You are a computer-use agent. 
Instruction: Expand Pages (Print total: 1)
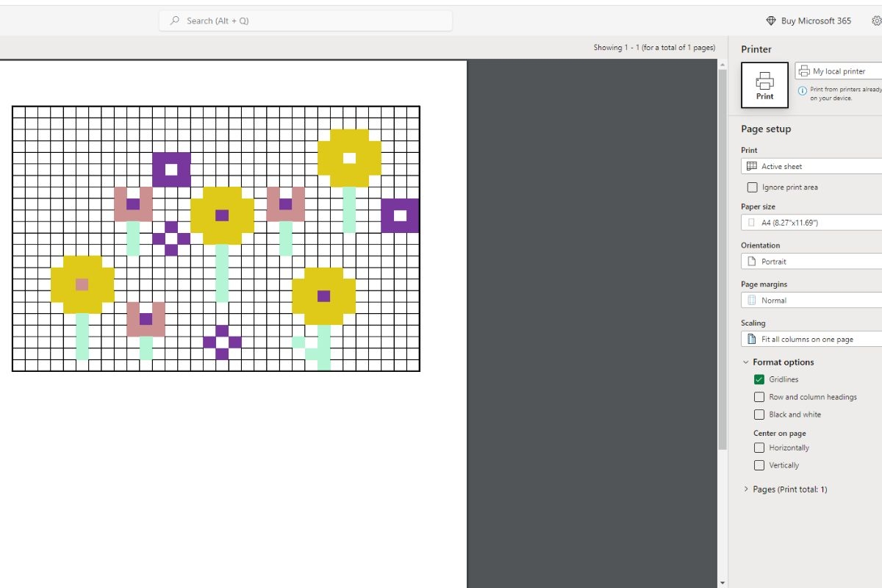point(747,489)
